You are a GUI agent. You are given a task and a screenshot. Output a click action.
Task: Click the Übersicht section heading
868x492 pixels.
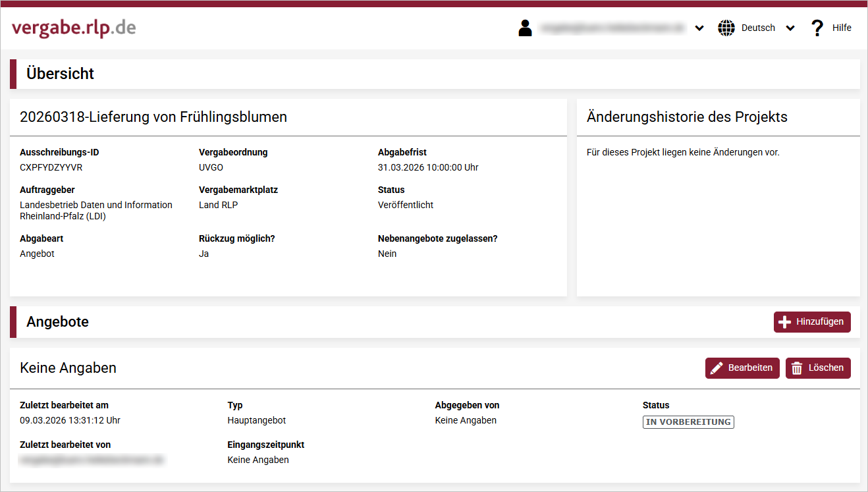(x=60, y=74)
